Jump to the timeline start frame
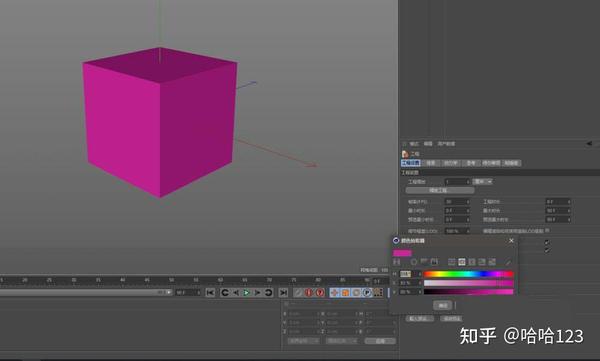600x361 pixels. (210, 292)
